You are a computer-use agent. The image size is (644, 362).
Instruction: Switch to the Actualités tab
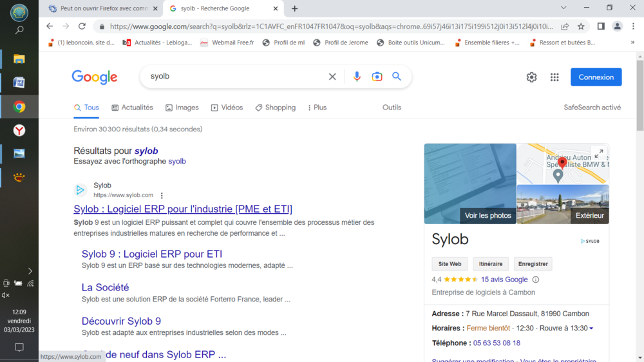click(133, 108)
